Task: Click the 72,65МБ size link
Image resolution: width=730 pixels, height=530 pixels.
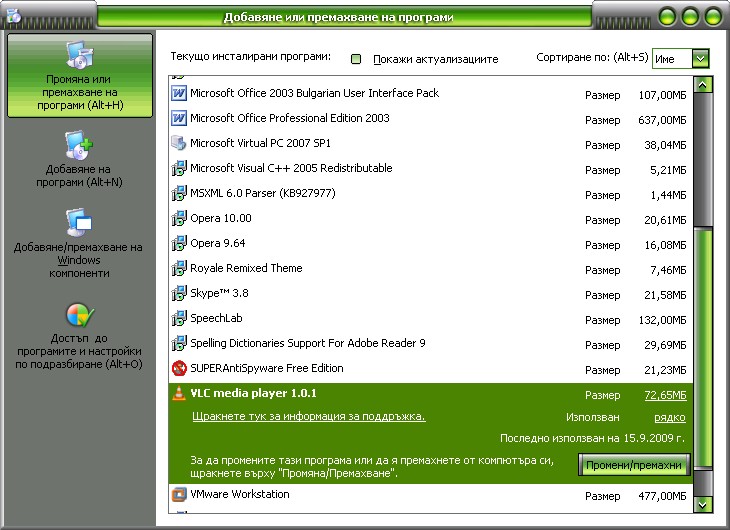Action: pyautogui.click(x=665, y=395)
